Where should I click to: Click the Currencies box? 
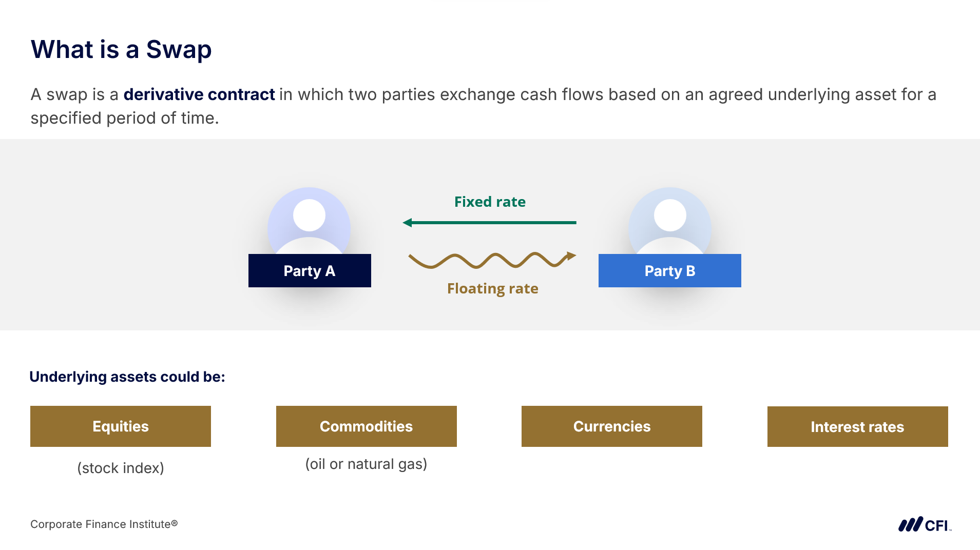click(x=611, y=426)
